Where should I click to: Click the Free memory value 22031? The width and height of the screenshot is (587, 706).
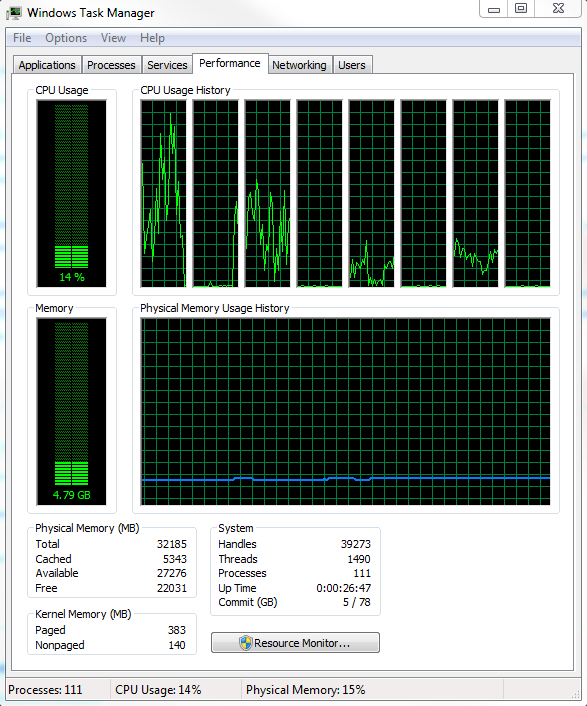click(x=172, y=588)
